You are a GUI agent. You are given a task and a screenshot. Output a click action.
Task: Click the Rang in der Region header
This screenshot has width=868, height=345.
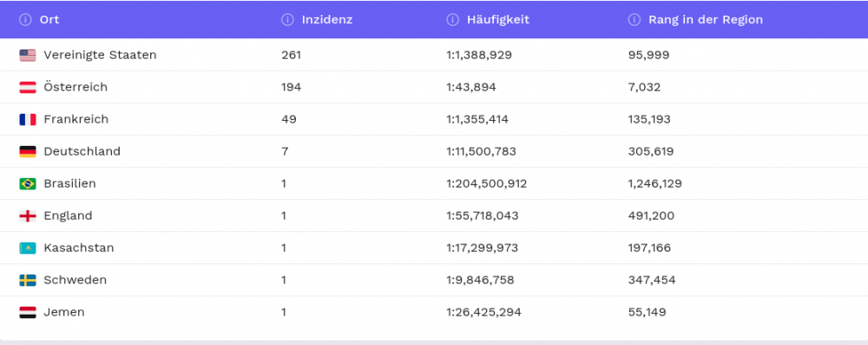pyautogui.click(x=706, y=19)
